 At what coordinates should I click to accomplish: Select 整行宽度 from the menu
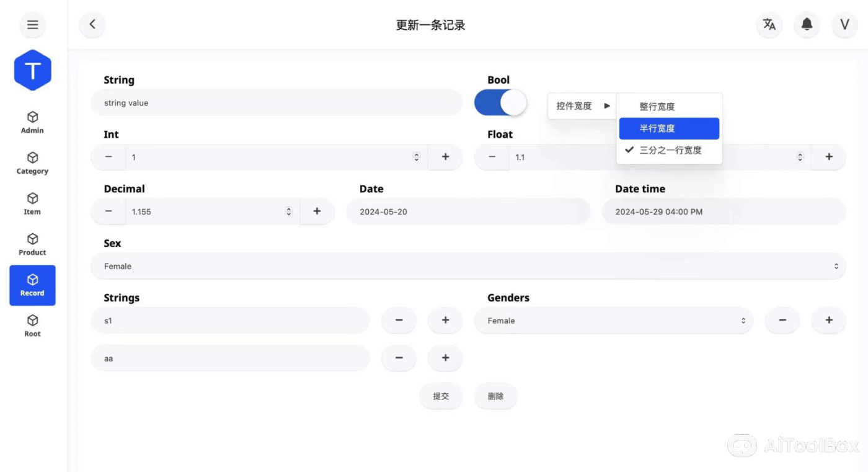657,106
